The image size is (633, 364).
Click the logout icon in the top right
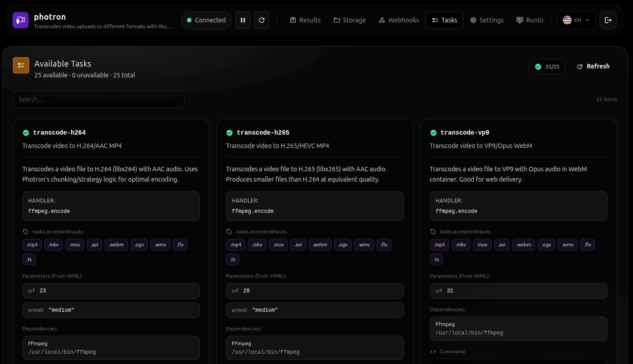[608, 20]
